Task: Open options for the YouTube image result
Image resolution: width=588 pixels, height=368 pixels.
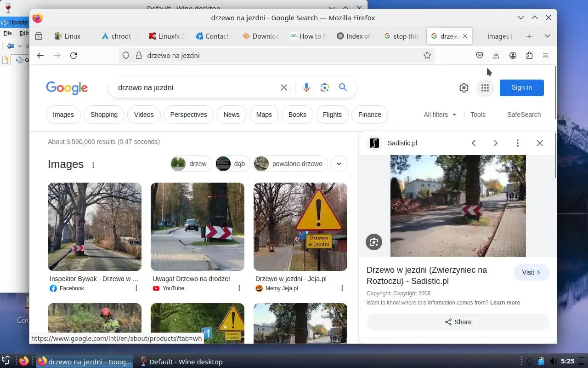Action: [239, 288]
